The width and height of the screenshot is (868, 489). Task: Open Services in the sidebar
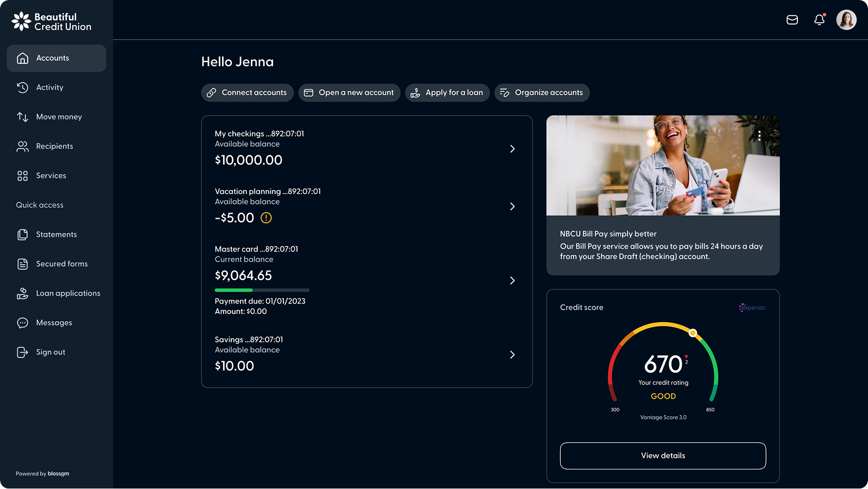56,175
